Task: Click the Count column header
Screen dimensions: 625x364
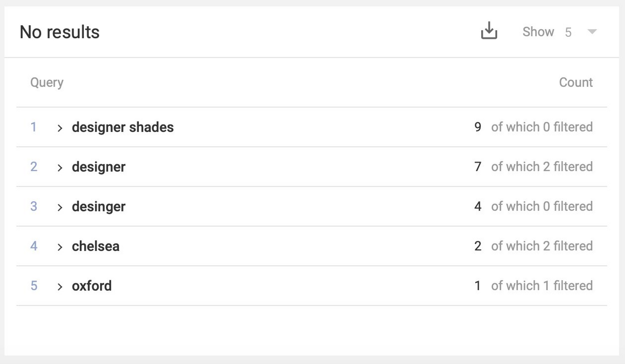Action: pyautogui.click(x=576, y=82)
